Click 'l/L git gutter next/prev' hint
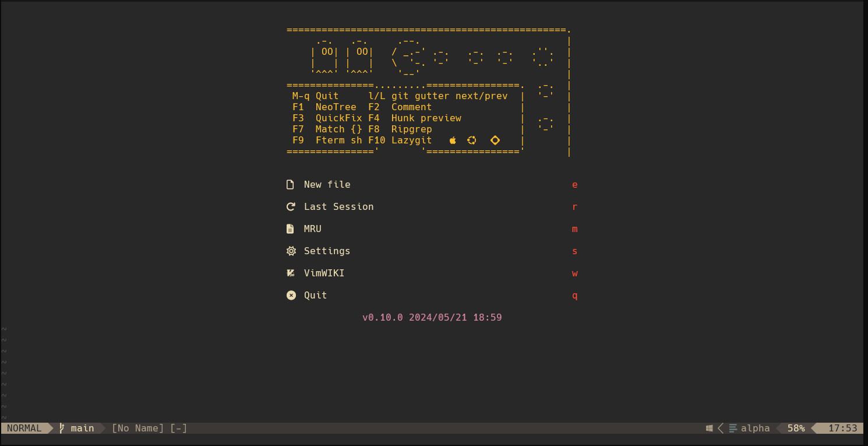The width and height of the screenshot is (868, 446). pyautogui.click(x=438, y=96)
